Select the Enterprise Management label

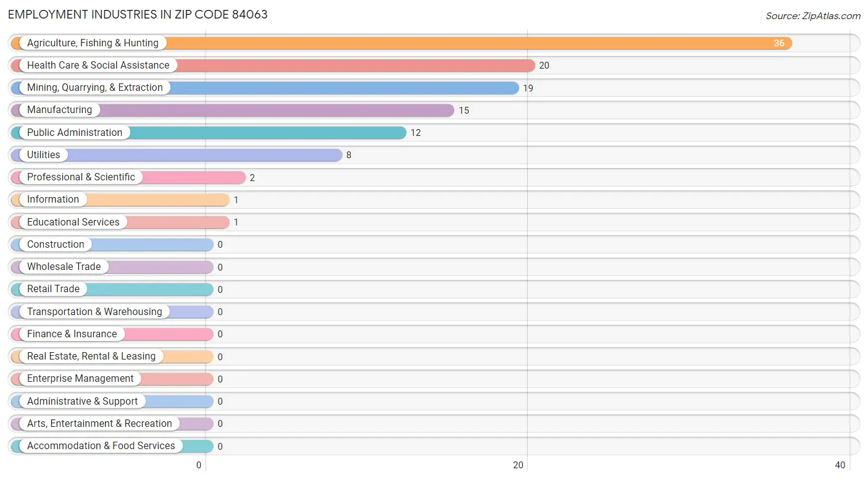[x=80, y=379]
